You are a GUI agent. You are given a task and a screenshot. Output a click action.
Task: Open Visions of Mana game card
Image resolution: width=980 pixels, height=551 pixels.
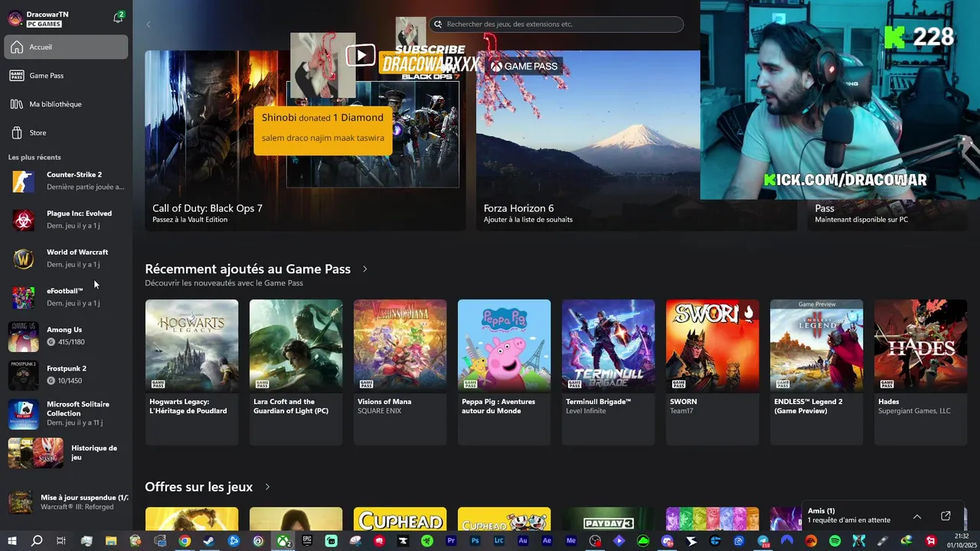tap(400, 372)
